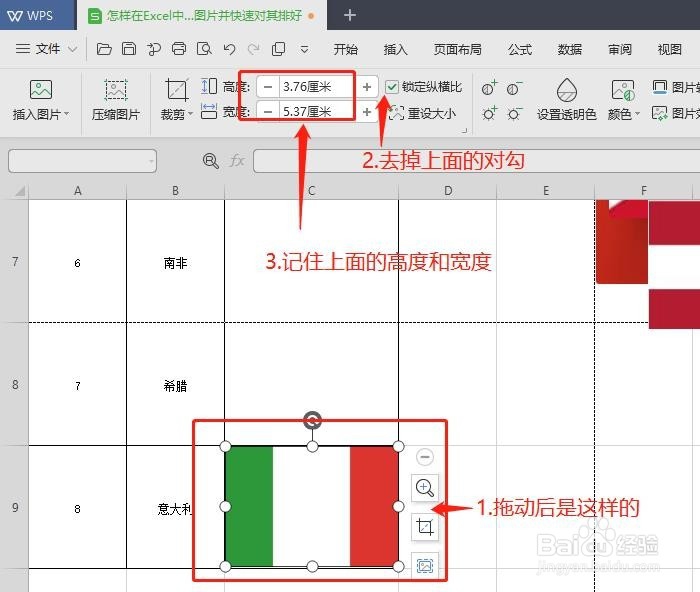Click the formula bar input
The height and width of the screenshot is (592, 700).
click(x=476, y=161)
